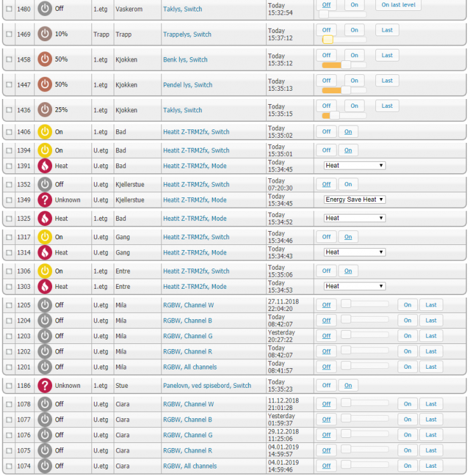The height and width of the screenshot is (476, 470).
Task: Turn On Stue Panelovn 1186
Action: (348, 385)
